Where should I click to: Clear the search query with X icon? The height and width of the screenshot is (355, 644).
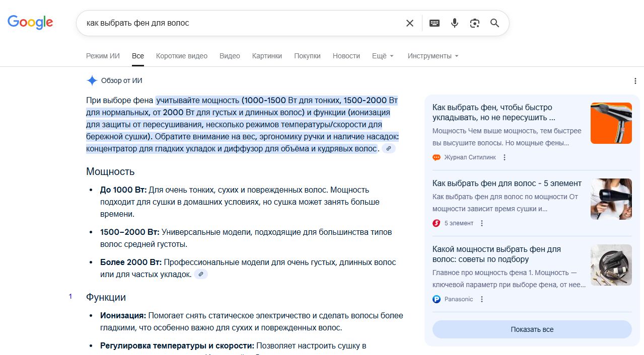[x=410, y=23]
